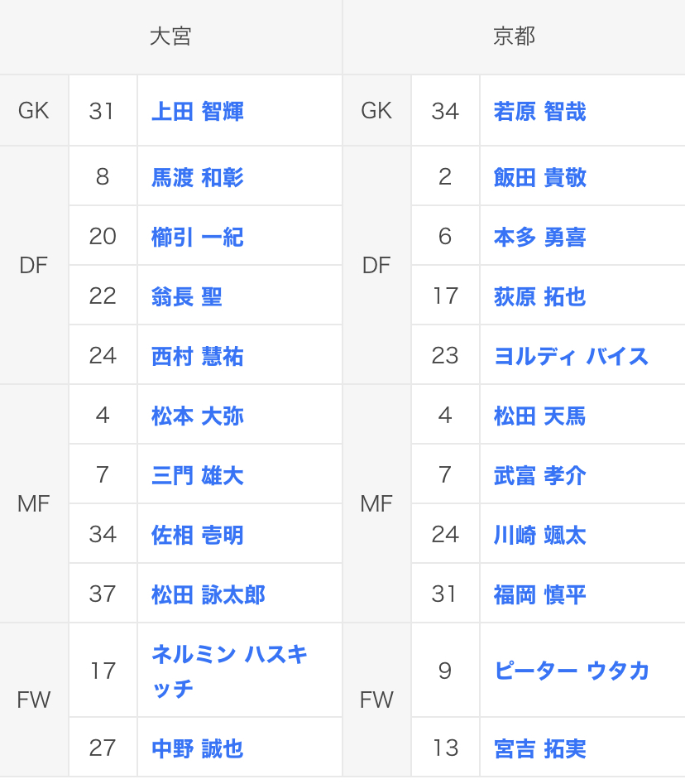Image resolution: width=685 pixels, height=784 pixels.
Task: Open Kyoto goalkeeper 若原 智哉
Action: (539, 111)
